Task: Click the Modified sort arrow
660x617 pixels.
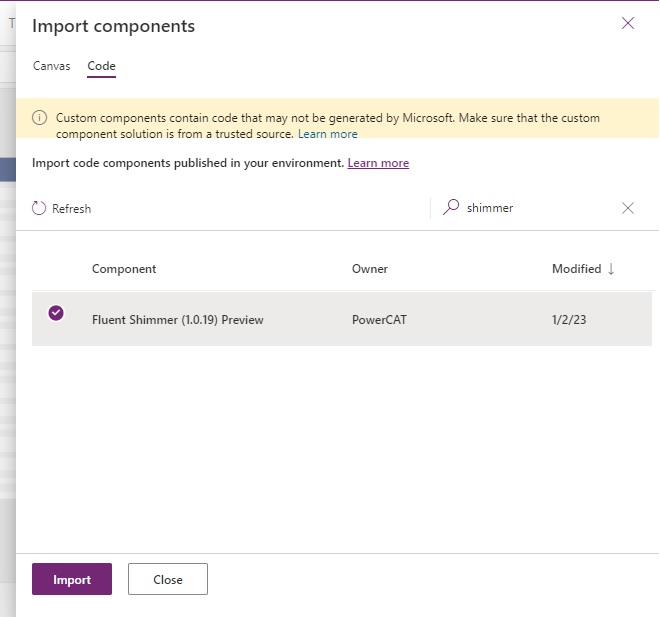Action: 611,269
